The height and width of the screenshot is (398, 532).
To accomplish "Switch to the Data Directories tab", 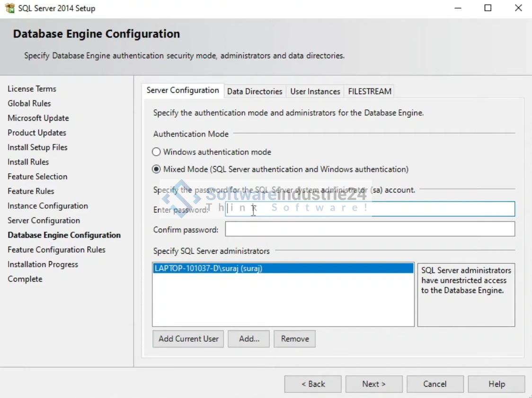I will pyautogui.click(x=255, y=91).
